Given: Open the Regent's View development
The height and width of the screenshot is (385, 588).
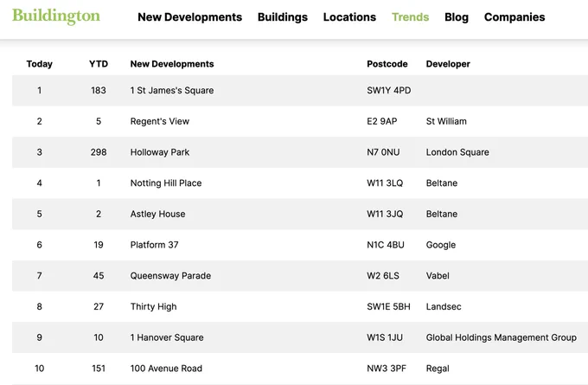Looking at the screenshot, I should 160,122.
